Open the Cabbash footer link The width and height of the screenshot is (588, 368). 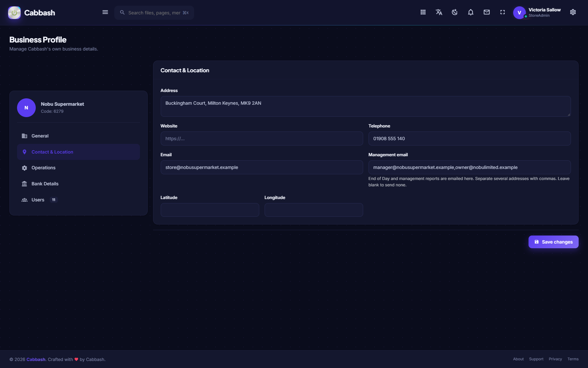point(36,359)
